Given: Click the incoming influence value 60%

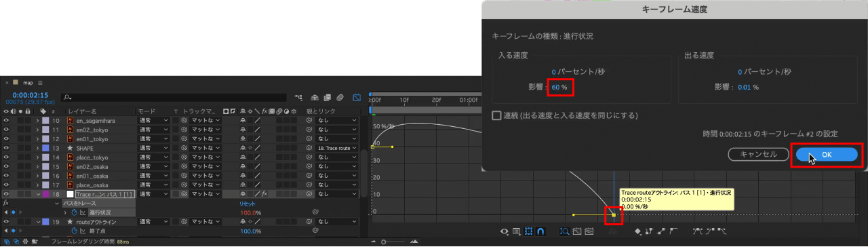Looking at the screenshot, I should click(x=559, y=88).
